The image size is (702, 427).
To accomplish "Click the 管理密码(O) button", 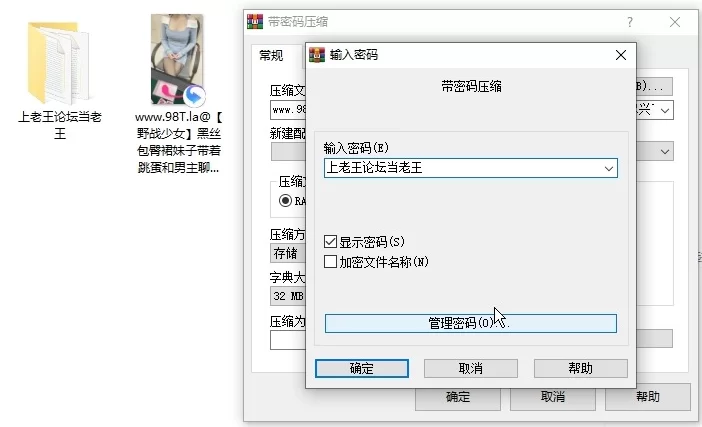I will [x=471, y=323].
